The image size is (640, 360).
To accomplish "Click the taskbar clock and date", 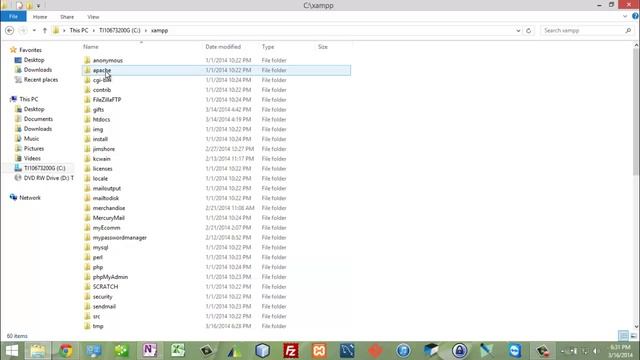I will (620, 351).
